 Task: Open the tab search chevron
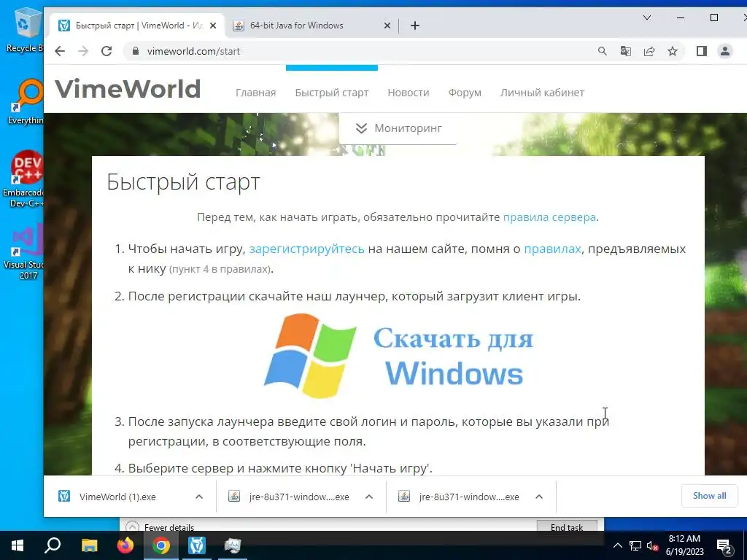pos(647,17)
